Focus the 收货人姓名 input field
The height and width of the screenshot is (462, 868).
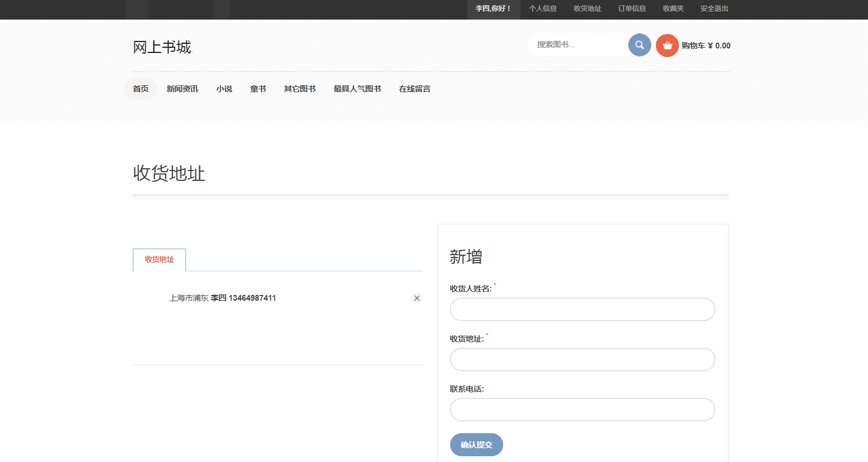point(582,309)
